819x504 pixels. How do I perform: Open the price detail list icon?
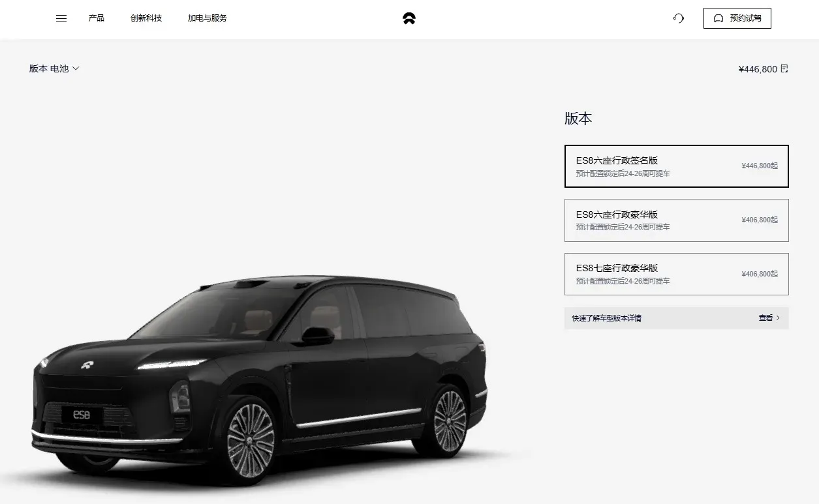[x=784, y=68]
